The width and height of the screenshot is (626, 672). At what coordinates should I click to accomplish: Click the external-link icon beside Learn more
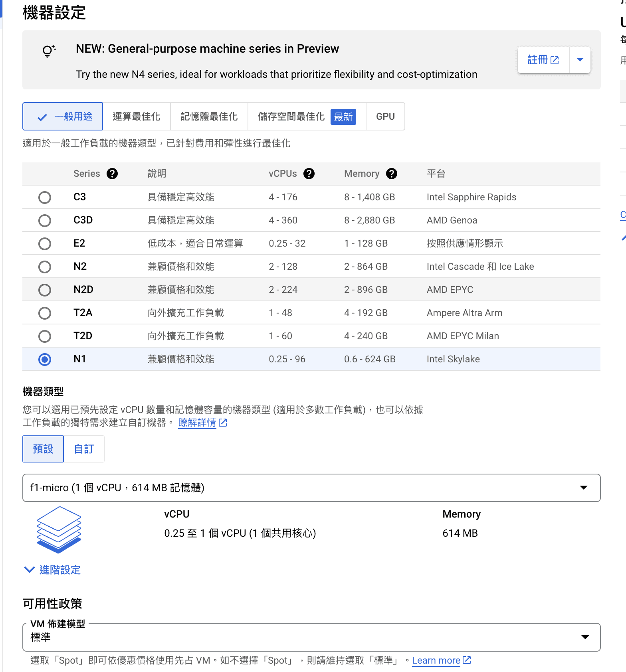point(467,660)
